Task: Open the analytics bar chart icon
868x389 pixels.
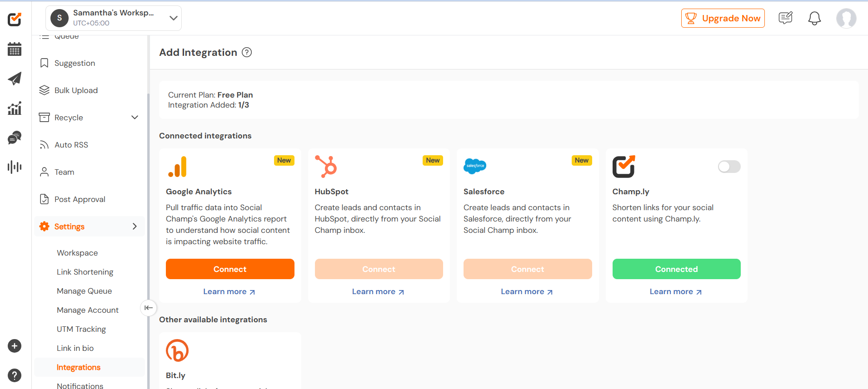Action: pyautogui.click(x=15, y=108)
